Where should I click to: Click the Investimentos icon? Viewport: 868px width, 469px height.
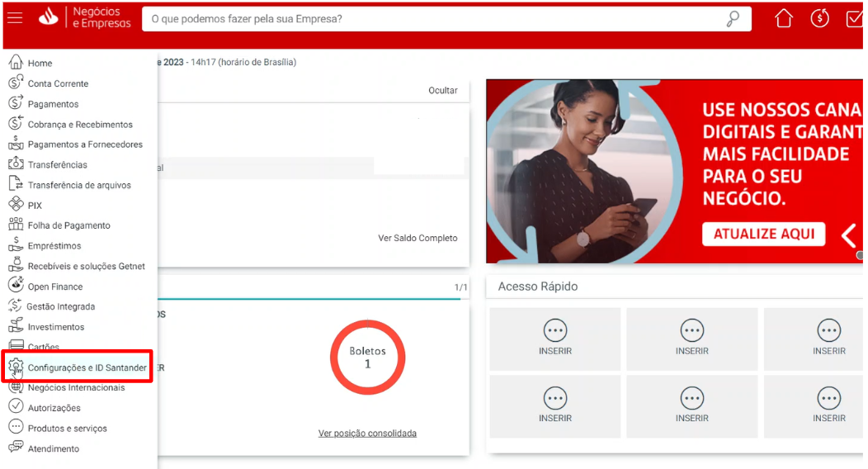[16, 325]
